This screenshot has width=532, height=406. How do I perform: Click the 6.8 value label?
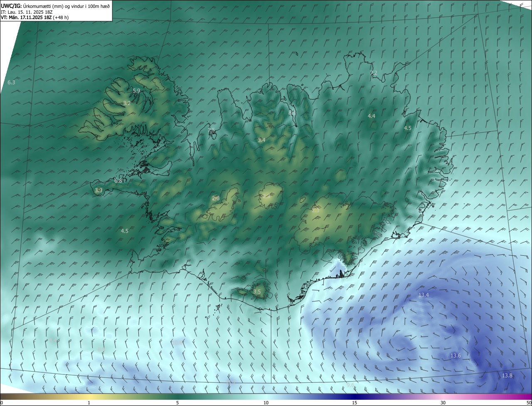pyautogui.click(x=118, y=181)
